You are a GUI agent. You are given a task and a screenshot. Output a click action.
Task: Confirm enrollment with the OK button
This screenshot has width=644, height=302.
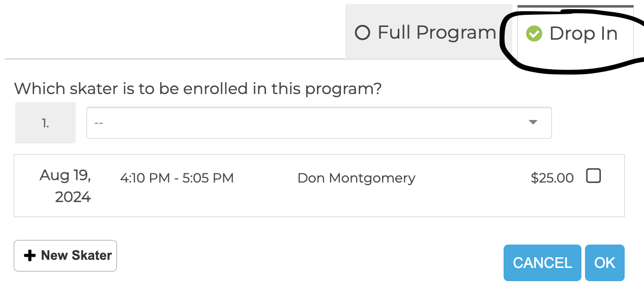605,263
